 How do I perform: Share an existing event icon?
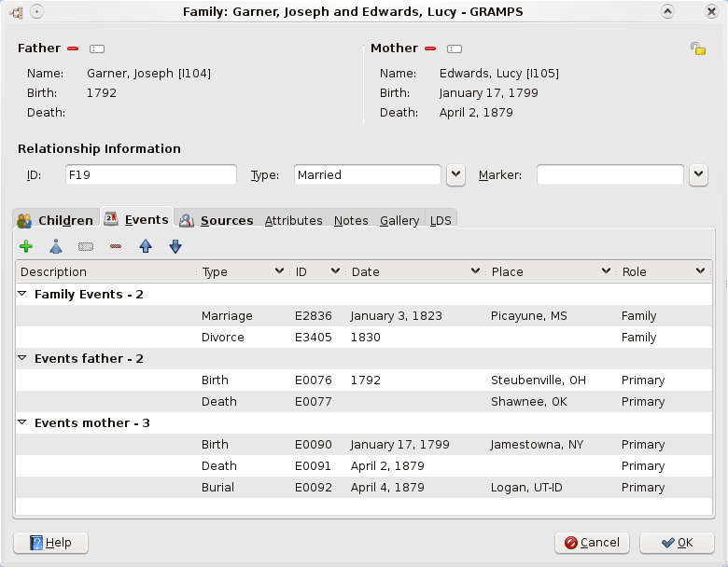[x=56, y=246]
